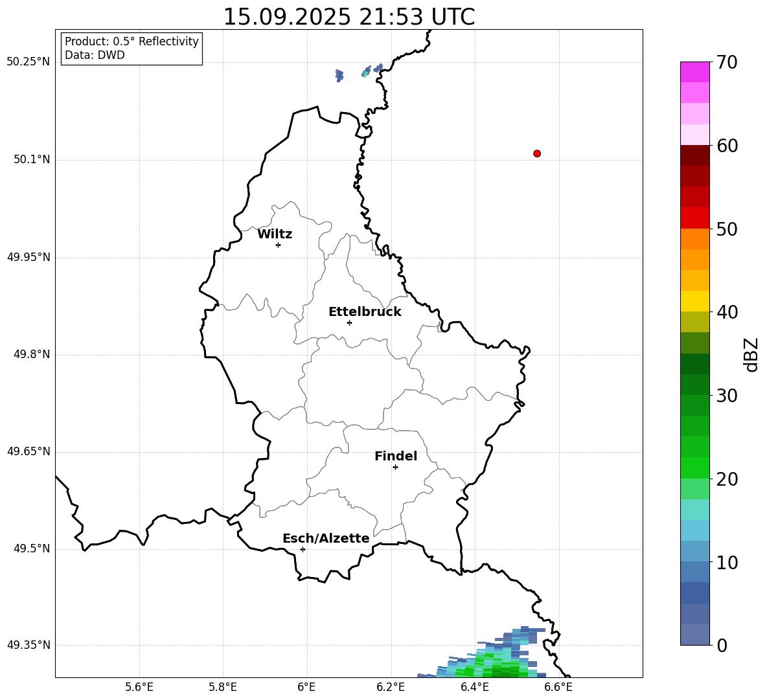Click the 50.1°N latitude label
This screenshot has width=767, height=700.
(31, 160)
